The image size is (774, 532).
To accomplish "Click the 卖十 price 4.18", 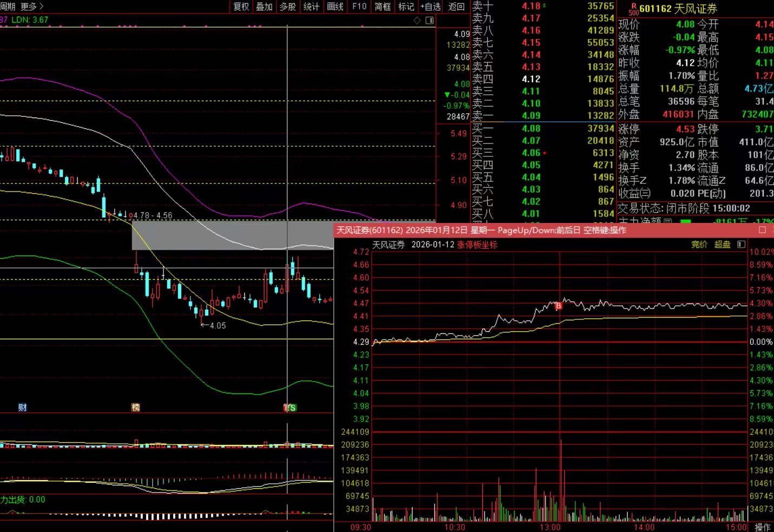I will (531, 6).
